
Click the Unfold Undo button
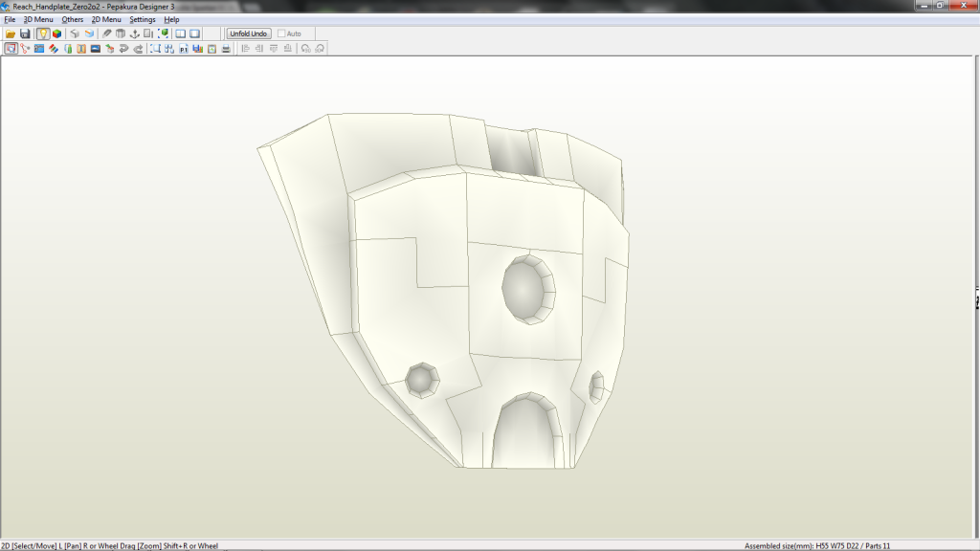coord(249,33)
